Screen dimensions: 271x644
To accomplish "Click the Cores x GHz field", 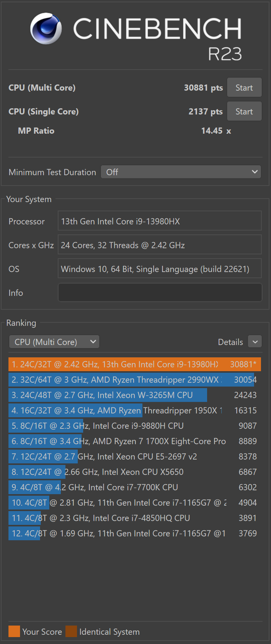I will (160, 245).
